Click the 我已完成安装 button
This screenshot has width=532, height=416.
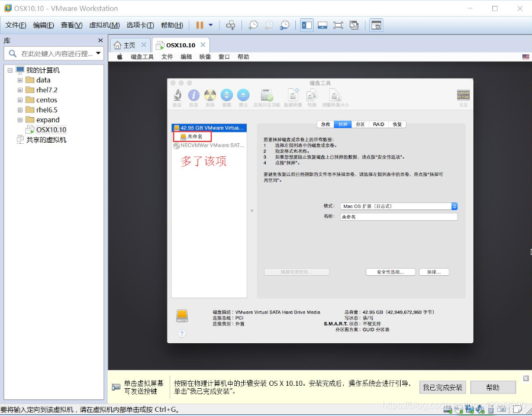443,387
